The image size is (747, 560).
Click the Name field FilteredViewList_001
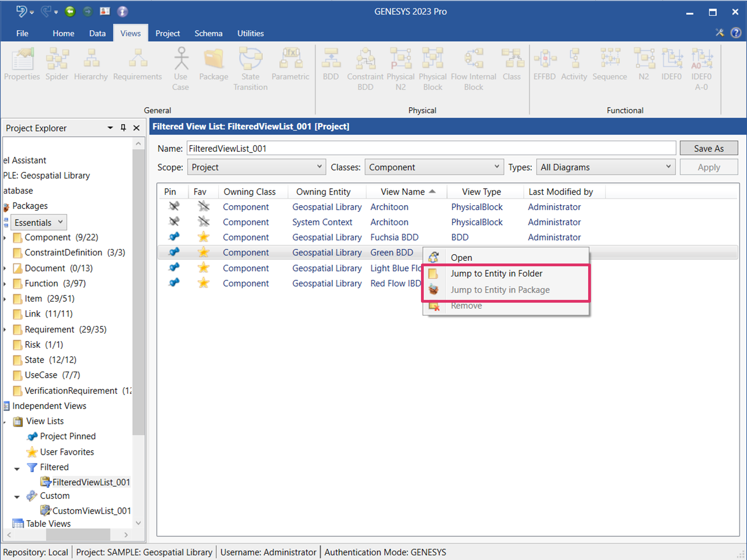point(431,148)
